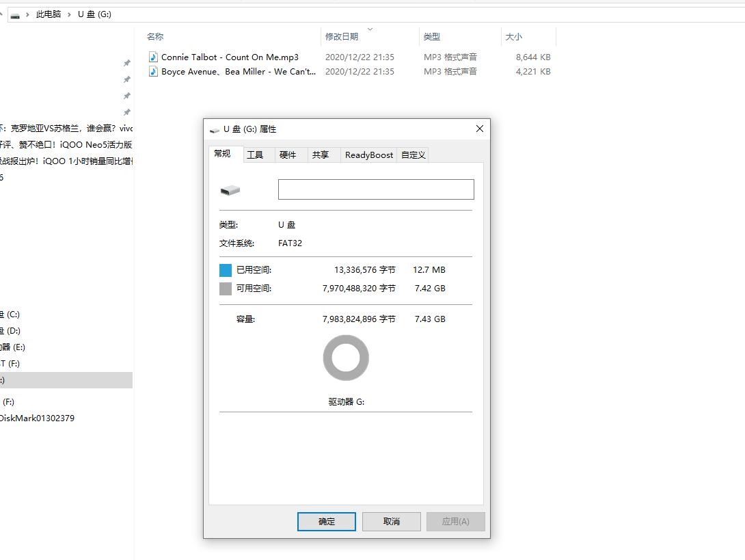The image size is (745, 560).
Task: Click the 取消 button
Action: click(x=390, y=521)
